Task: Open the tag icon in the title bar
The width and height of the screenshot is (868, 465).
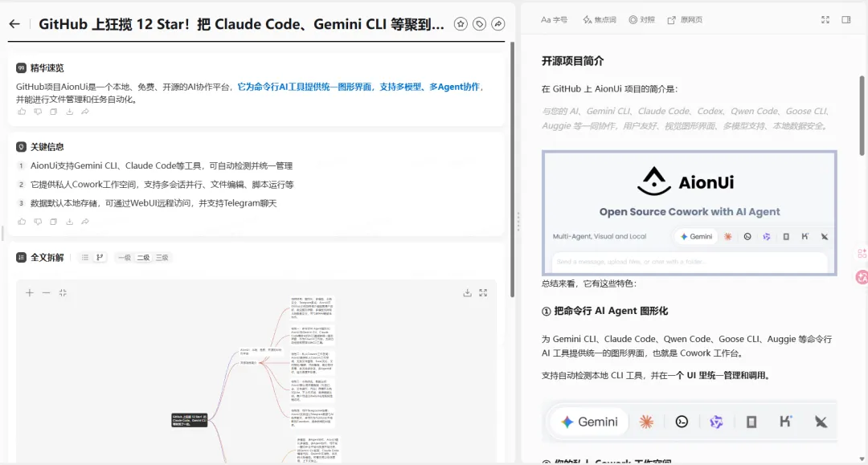Action: [479, 24]
